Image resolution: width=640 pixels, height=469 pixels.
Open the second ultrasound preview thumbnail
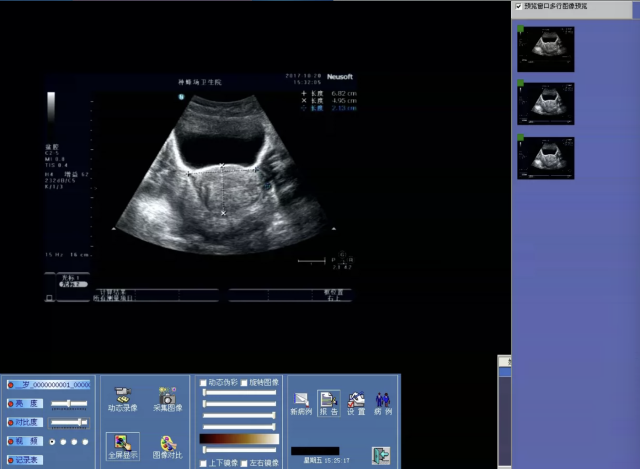[546, 104]
